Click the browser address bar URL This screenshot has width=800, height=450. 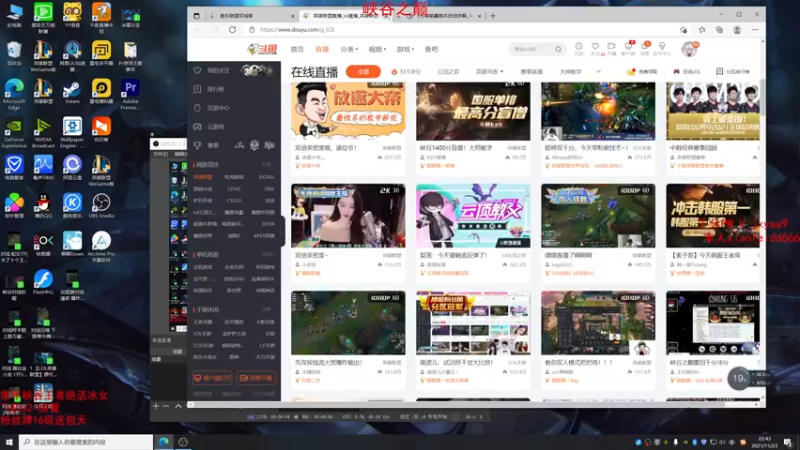pyautogui.click(x=297, y=30)
